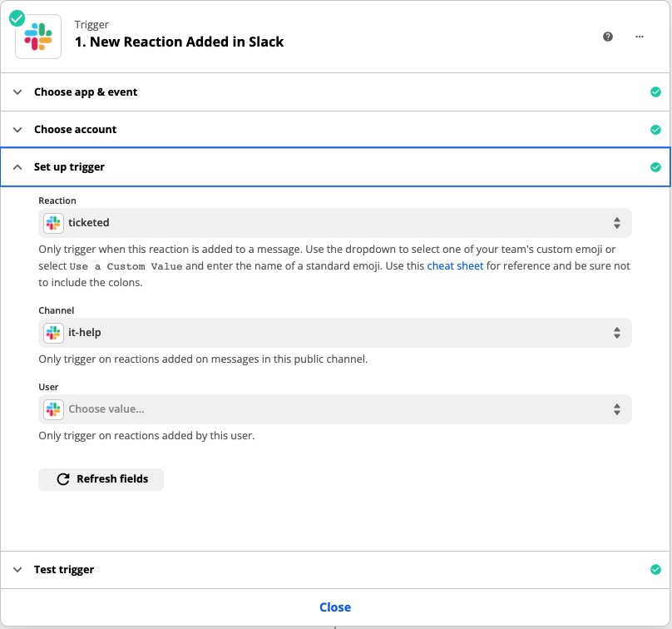
Task: Open the Reaction dropdown showing ticketed
Action: (x=334, y=223)
